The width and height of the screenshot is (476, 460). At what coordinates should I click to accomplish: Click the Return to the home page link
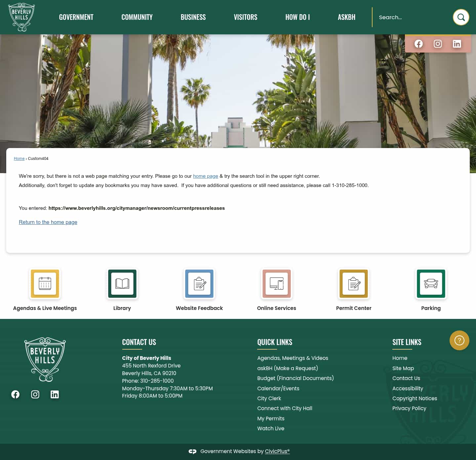(48, 222)
